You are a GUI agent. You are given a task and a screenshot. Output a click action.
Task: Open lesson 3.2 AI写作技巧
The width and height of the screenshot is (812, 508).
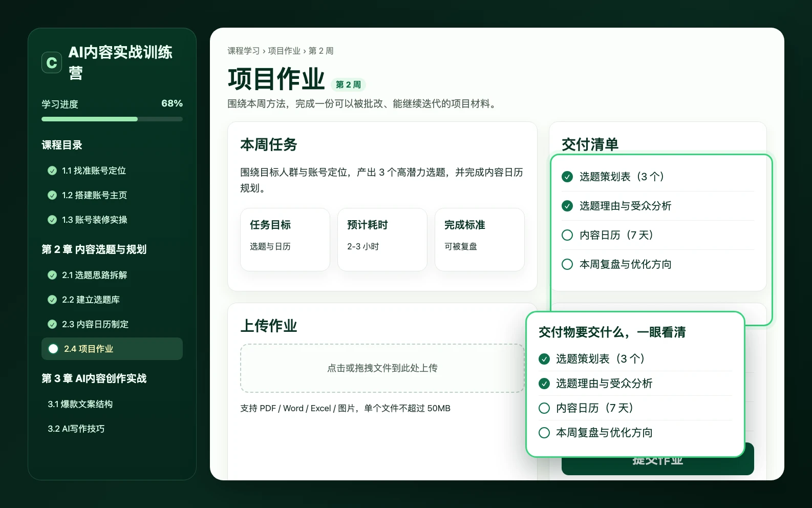[76, 429]
